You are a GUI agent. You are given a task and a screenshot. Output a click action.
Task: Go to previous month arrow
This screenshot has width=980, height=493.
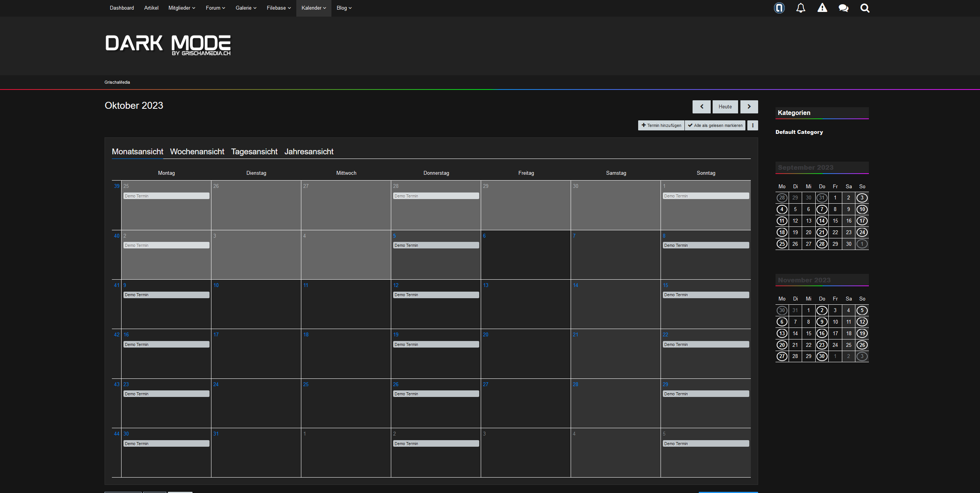point(701,107)
